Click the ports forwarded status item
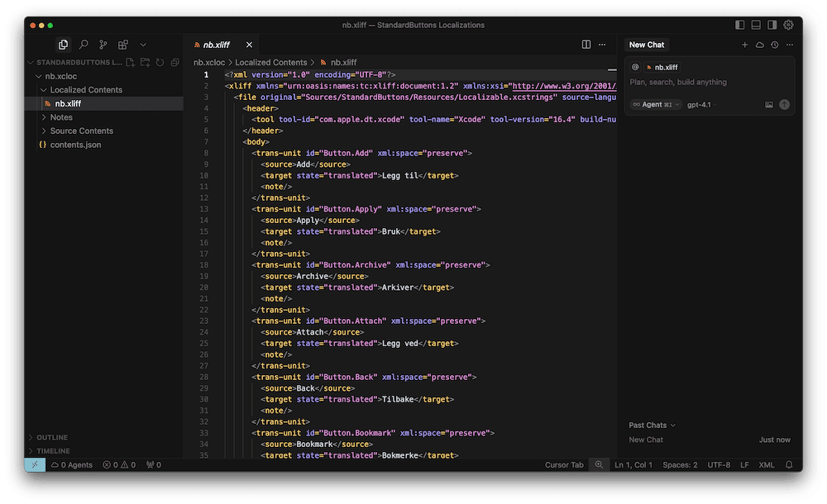 click(x=154, y=464)
